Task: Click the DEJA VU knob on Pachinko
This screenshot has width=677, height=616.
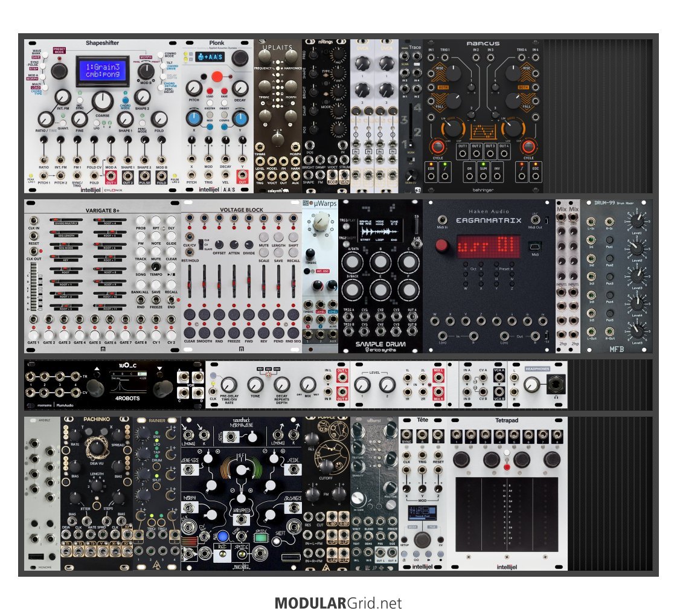Action: (x=97, y=449)
